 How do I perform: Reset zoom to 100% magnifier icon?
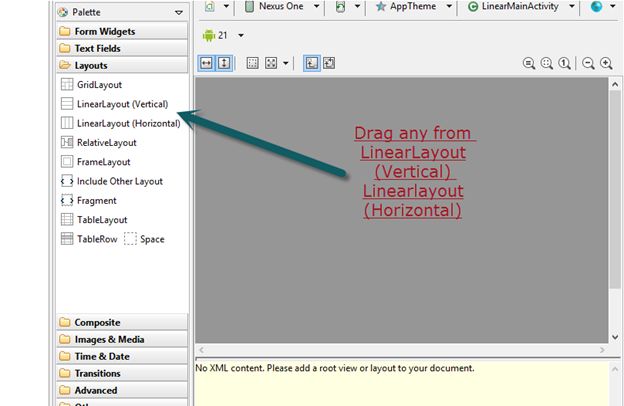(x=564, y=64)
